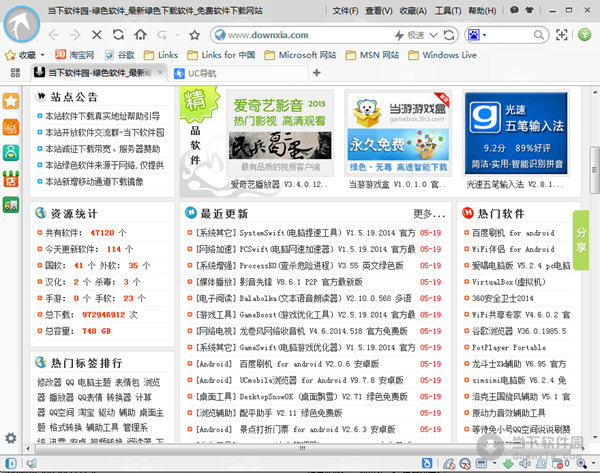
Task: Click the magnifier search icon in search box
Action: click(x=539, y=35)
